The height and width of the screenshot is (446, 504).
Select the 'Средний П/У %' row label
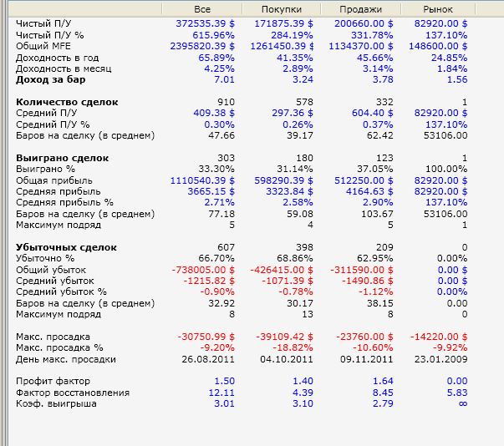coord(53,124)
